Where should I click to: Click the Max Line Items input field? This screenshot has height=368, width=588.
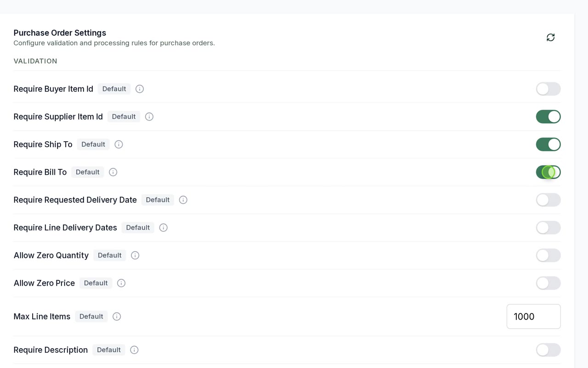(533, 316)
